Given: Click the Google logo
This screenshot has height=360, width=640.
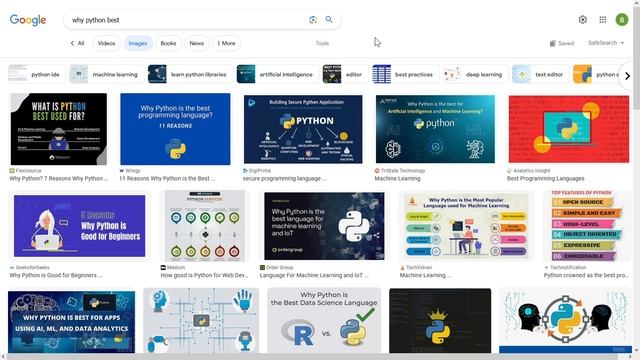Looking at the screenshot, I should pos(28,20).
